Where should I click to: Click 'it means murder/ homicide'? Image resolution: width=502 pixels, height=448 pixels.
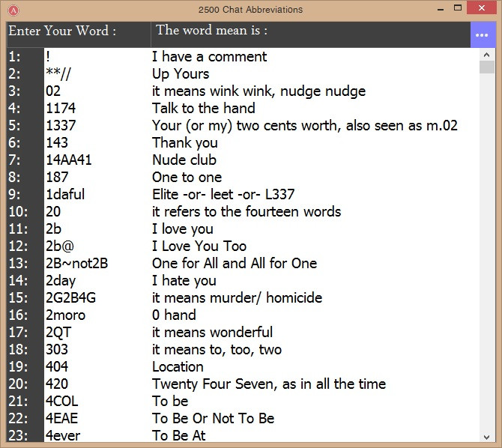tap(237, 298)
